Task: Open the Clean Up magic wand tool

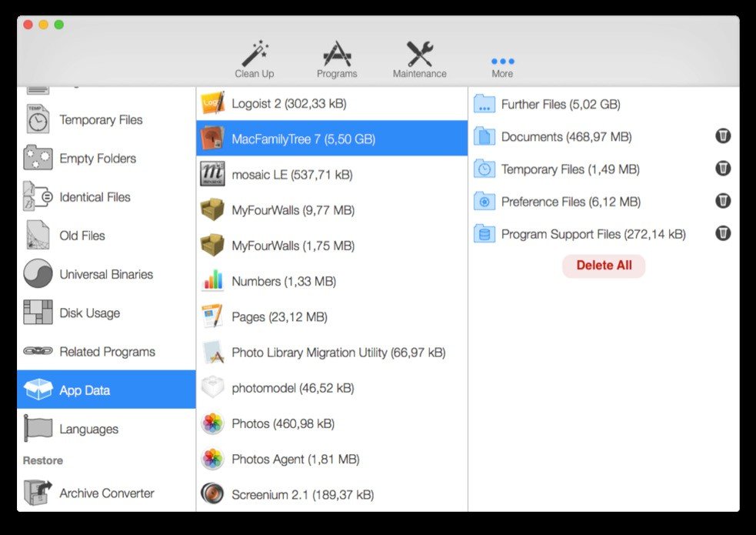Action: point(255,59)
